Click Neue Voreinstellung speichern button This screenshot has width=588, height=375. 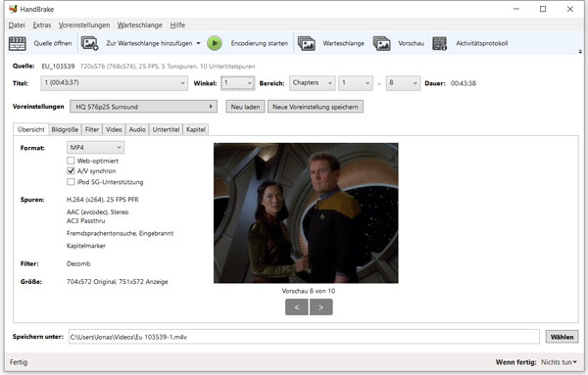[x=316, y=107]
